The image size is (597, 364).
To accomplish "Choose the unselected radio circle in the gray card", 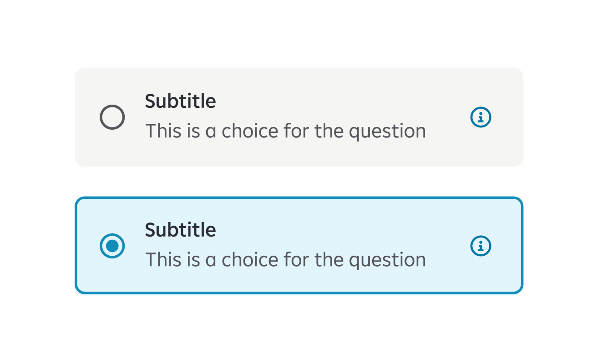I will pyautogui.click(x=112, y=117).
